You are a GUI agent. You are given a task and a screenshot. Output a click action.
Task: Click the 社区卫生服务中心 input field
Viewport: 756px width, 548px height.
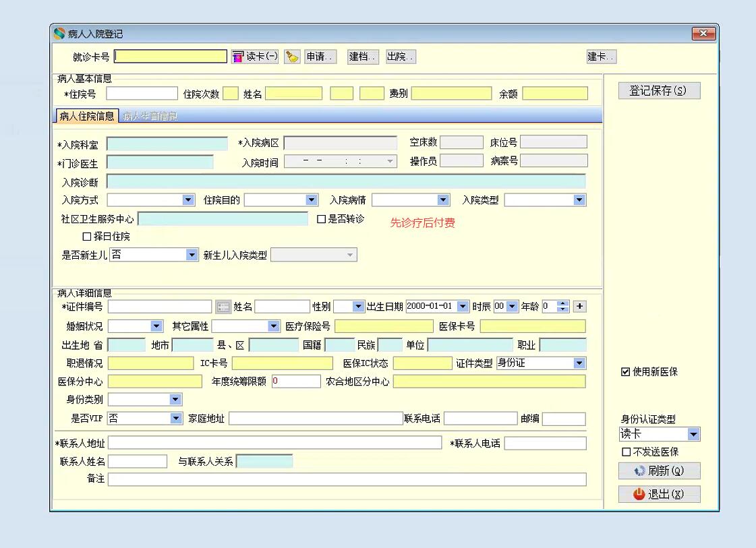(223, 219)
